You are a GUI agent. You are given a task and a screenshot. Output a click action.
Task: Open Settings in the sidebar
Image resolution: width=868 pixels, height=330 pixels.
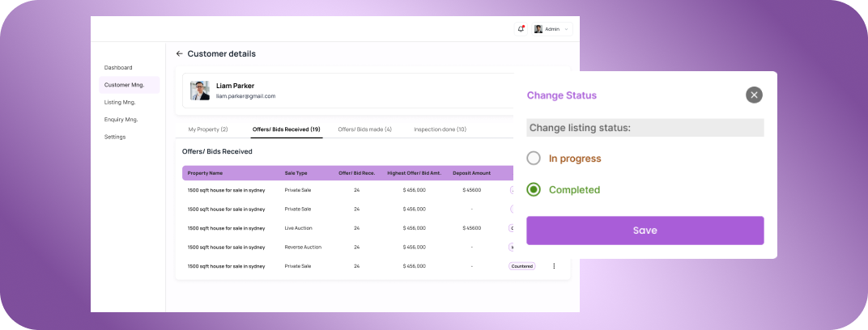click(115, 137)
